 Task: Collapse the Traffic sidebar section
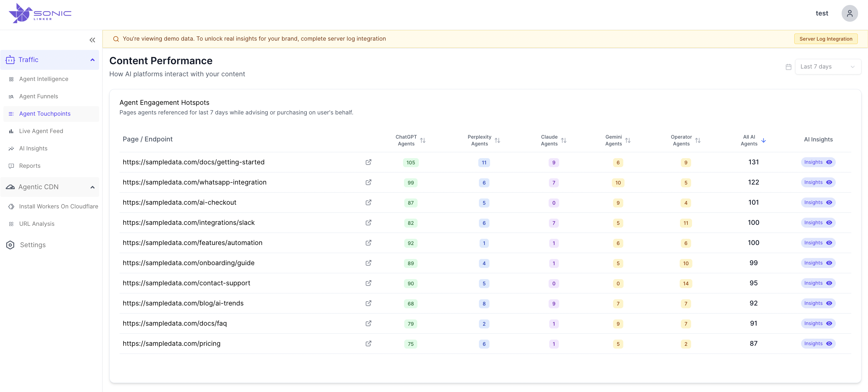(92, 60)
